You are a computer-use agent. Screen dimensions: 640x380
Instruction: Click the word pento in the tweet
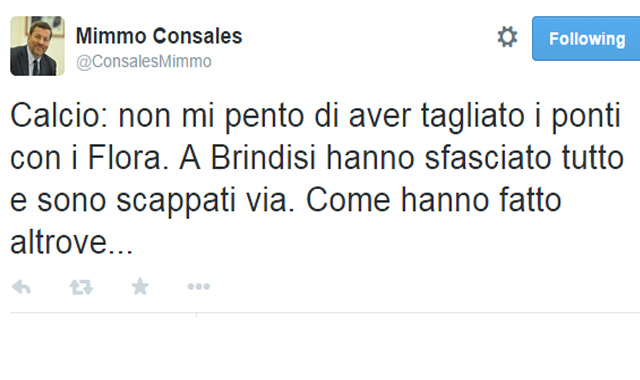coord(264,117)
